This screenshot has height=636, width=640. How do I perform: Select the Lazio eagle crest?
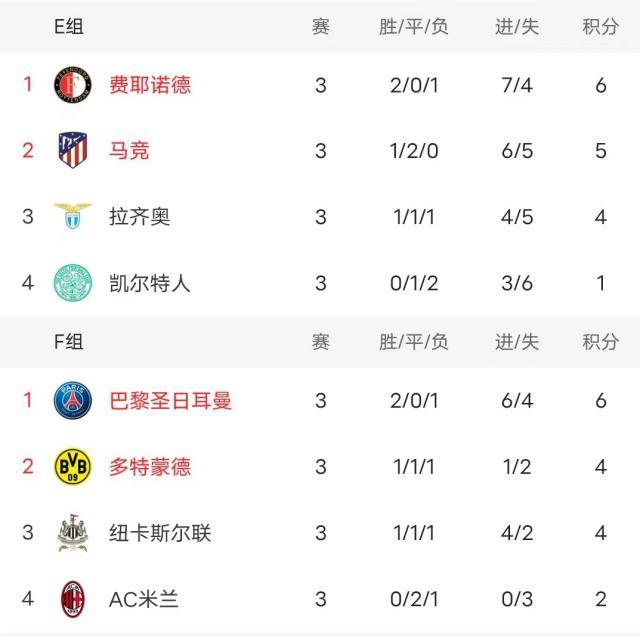[x=72, y=216]
